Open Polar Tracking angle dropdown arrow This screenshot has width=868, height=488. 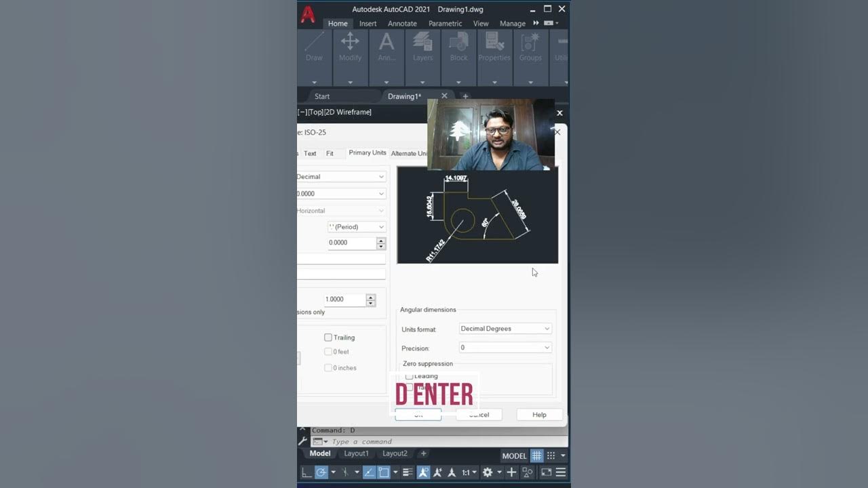coord(333,472)
